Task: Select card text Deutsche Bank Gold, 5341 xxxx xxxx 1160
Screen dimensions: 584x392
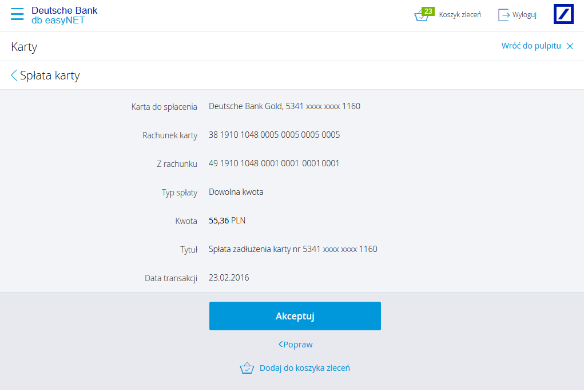Action: (284, 106)
